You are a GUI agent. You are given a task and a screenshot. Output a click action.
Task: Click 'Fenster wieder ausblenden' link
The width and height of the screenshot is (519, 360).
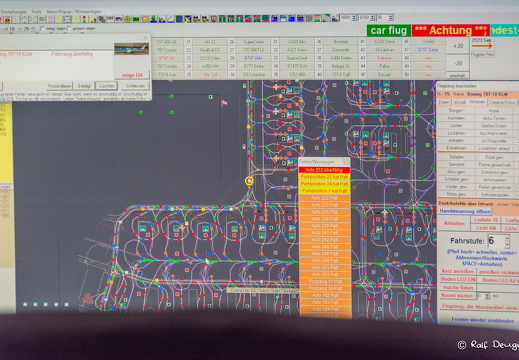(x=483, y=320)
